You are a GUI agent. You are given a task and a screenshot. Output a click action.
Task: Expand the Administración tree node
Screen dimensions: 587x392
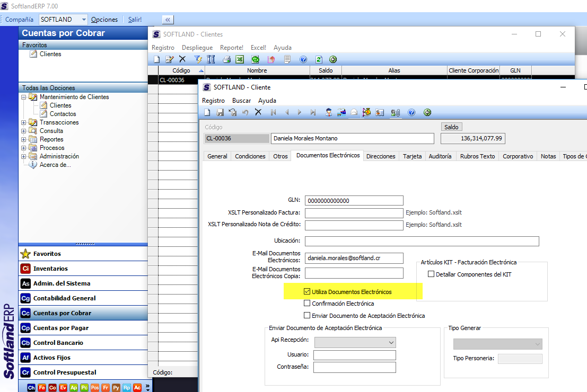[x=23, y=156]
